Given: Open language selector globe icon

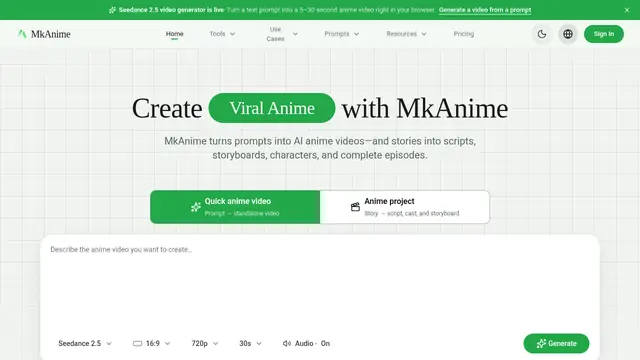Looking at the screenshot, I should (568, 34).
